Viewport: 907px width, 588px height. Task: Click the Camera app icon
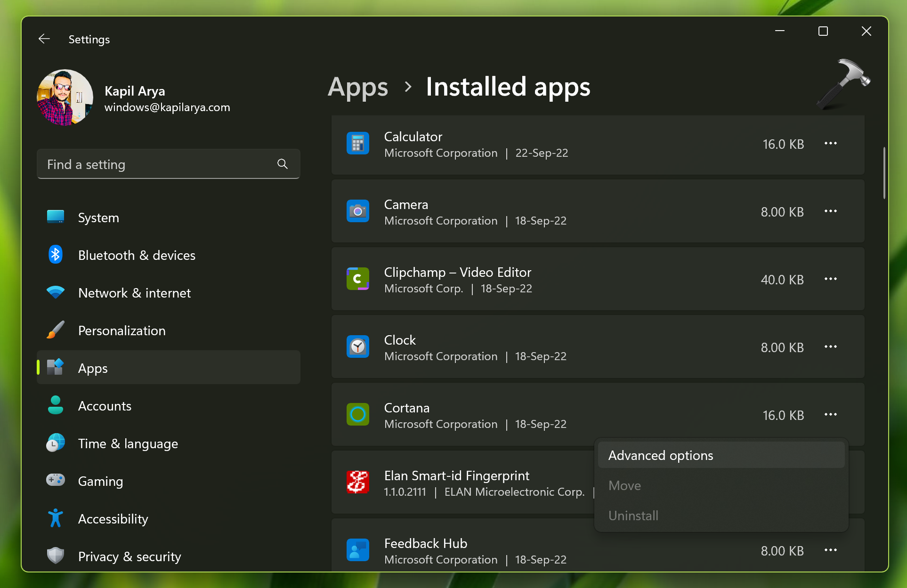point(357,211)
